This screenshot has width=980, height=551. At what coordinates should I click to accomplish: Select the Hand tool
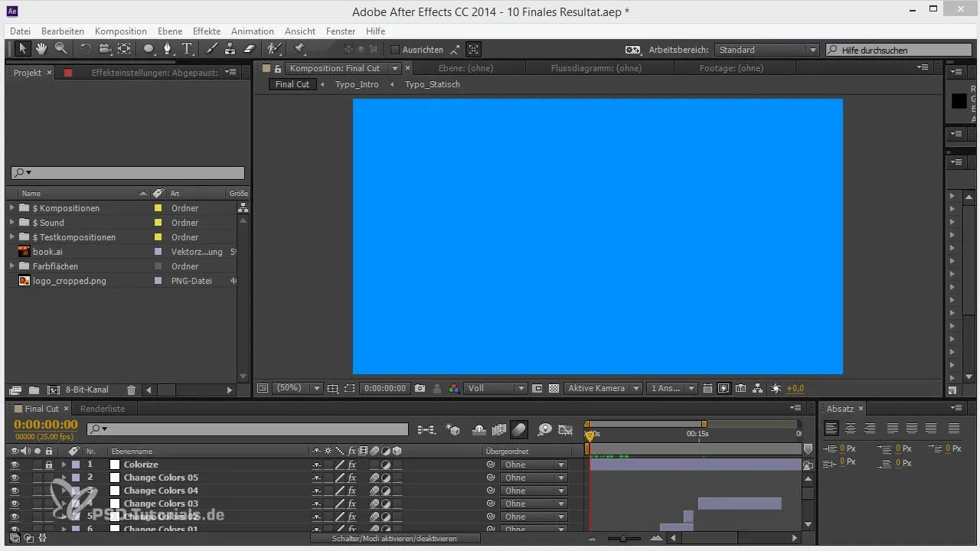pyautogui.click(x=41, y=49)
